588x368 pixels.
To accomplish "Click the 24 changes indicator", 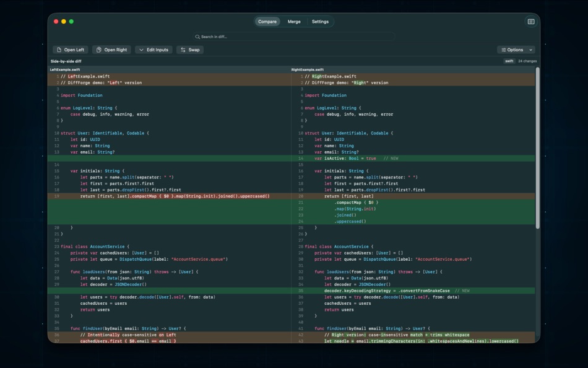I will click(x=527, y=61).
